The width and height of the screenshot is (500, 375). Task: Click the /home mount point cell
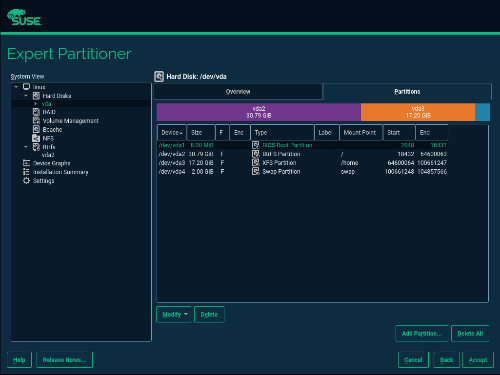(x=349, y=163)
